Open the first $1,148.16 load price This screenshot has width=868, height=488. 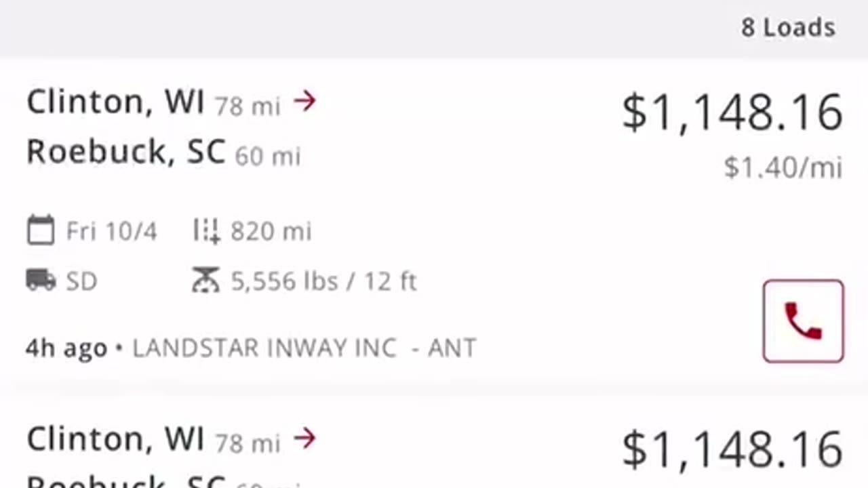click(732, 113)
